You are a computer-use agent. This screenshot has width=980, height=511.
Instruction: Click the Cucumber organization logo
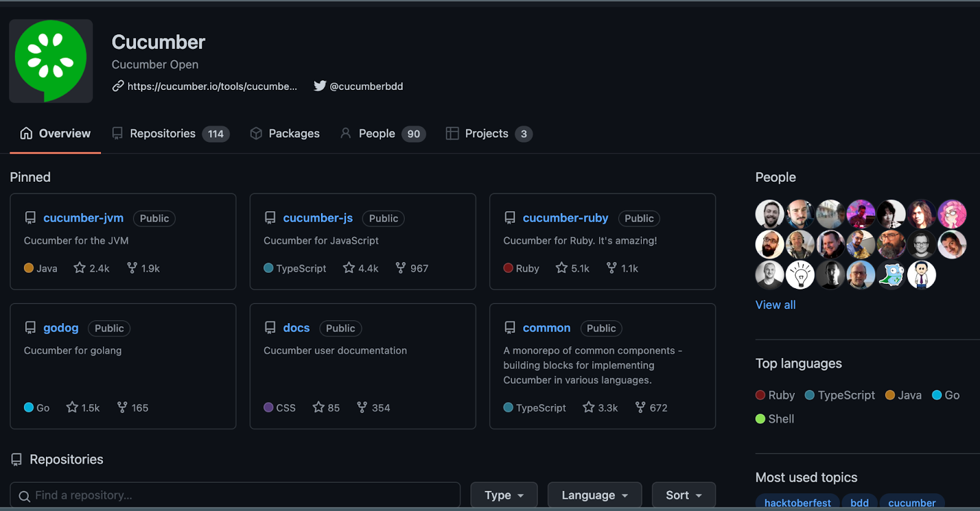click(51, 61)
